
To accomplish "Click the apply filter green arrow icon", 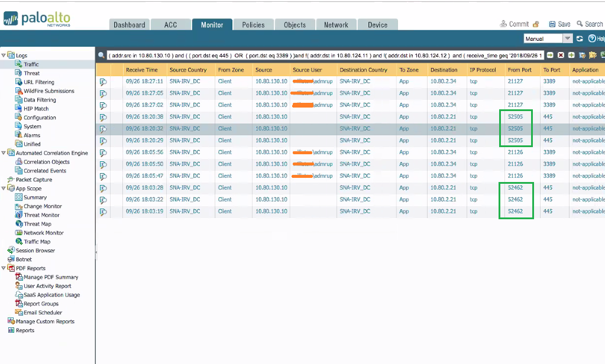I will [x=550, y=55].
